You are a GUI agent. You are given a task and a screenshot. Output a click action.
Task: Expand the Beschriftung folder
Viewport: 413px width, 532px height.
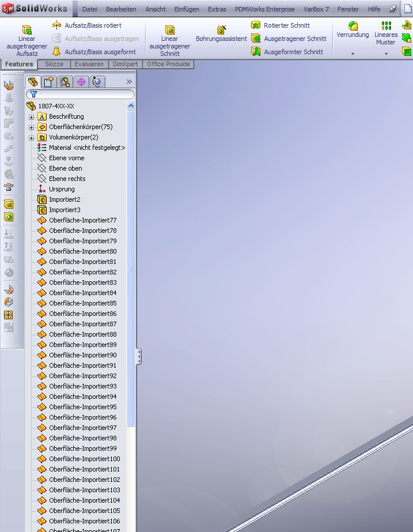[31, 117]
